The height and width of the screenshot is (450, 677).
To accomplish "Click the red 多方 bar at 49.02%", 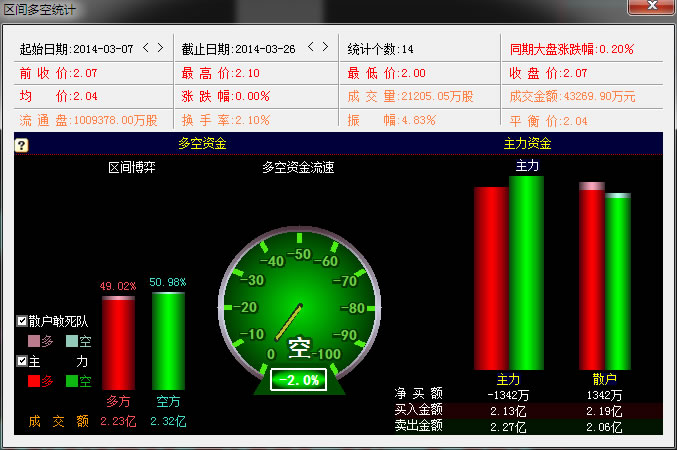I will point(118,343).
